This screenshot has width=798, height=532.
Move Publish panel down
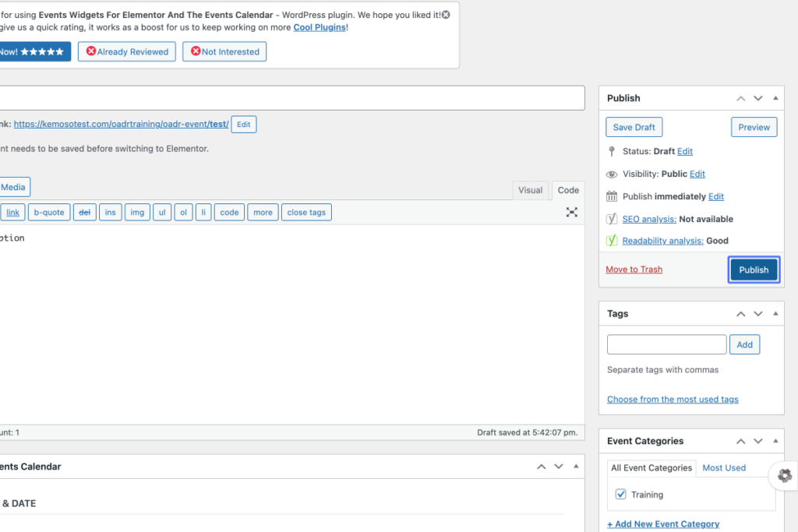coord(758,98)
